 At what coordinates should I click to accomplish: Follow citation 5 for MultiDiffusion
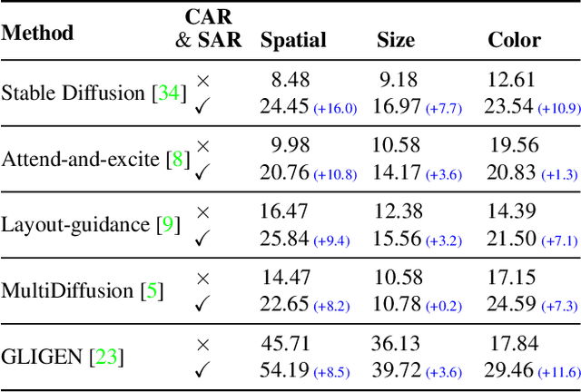click(152, 291)
